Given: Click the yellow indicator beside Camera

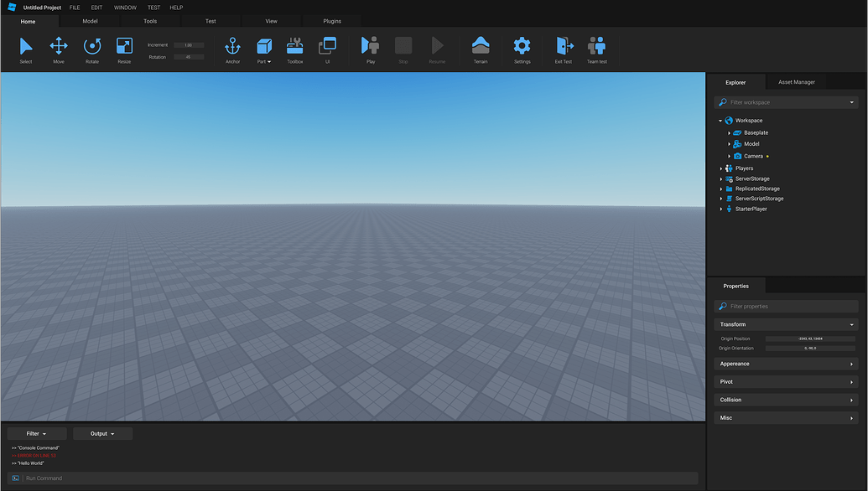Looking at the screenshot, I should pyautogui.click(x=766, y=156).
